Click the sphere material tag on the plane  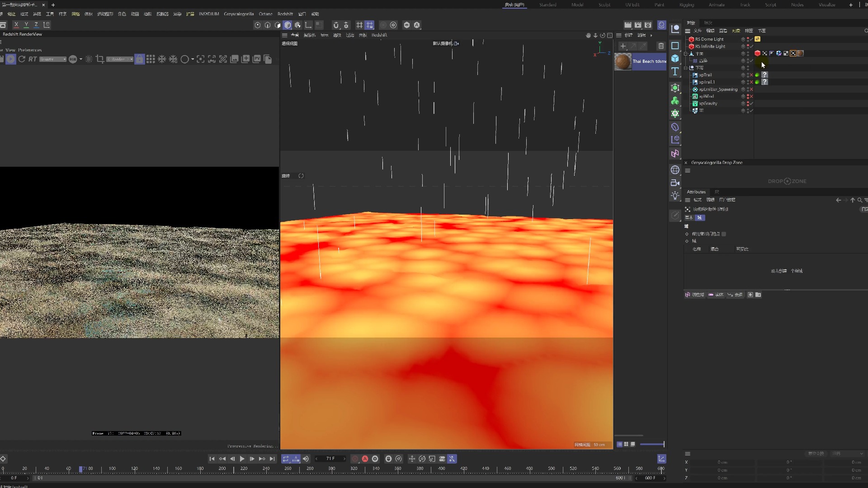click(800, 53)
